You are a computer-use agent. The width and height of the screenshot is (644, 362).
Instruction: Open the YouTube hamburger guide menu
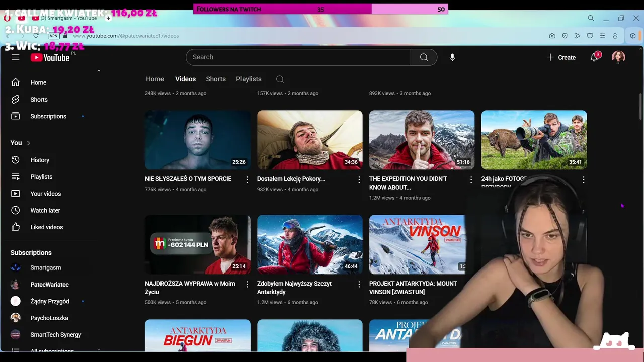coord(16,57)
